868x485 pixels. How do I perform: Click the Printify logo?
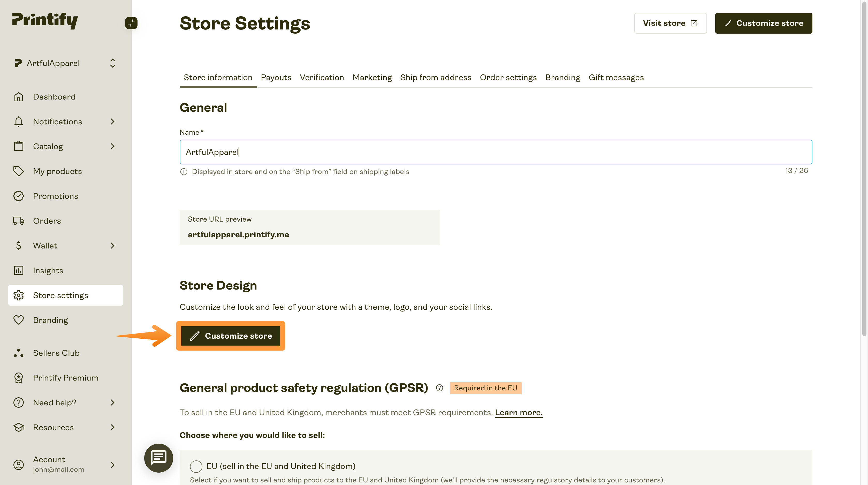[45, 21]
